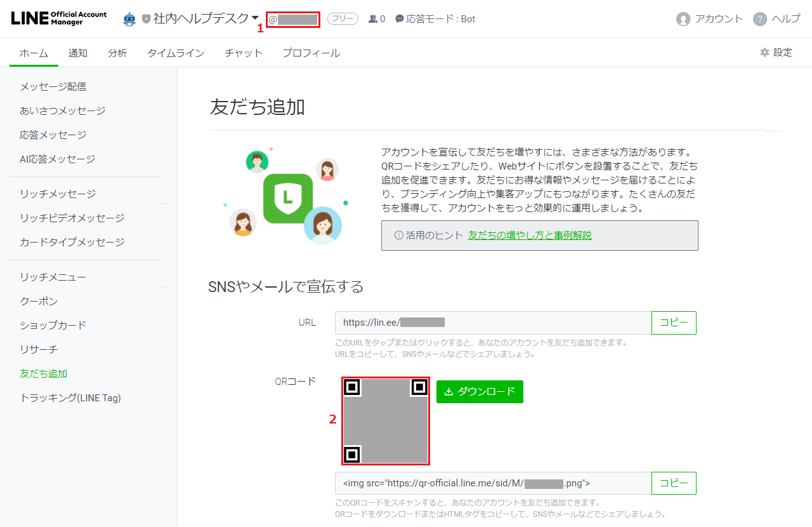Click the QR code image
This screenshot has width=812, height=527.
386,421
